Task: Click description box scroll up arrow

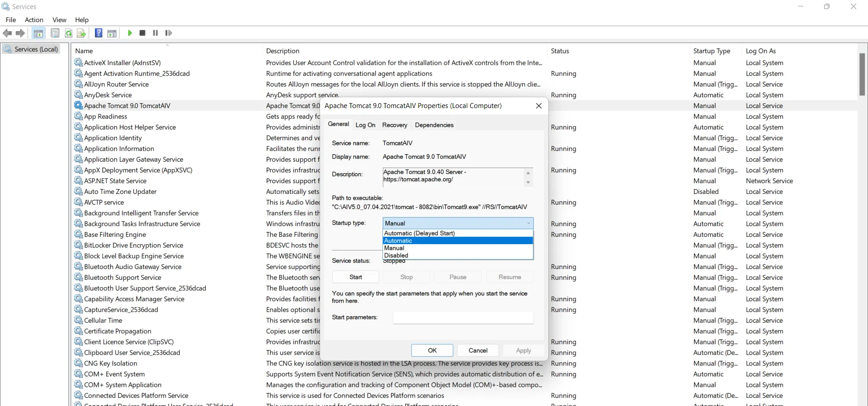Action: click(528, 173)
